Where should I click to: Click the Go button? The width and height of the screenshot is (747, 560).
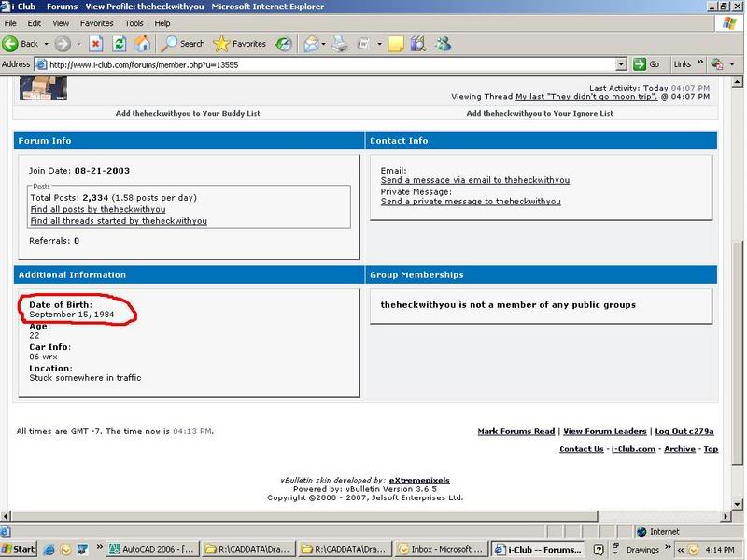(x=647, y=64)
